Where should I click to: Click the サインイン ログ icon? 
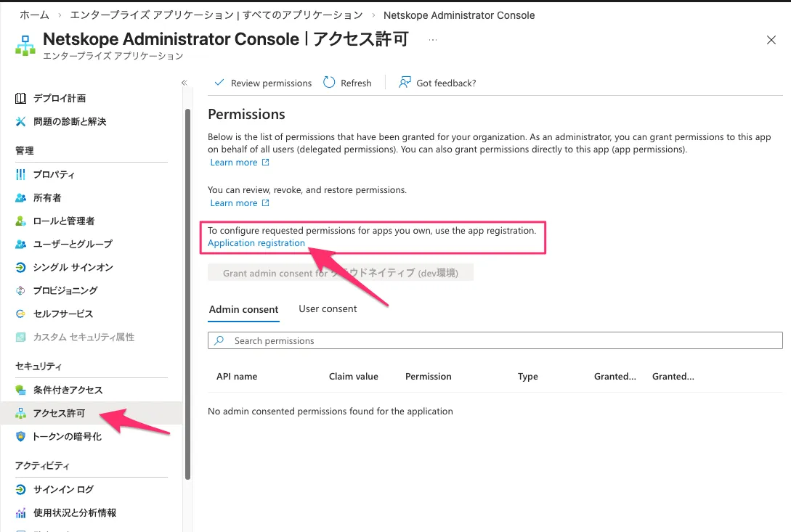coord(20,489)
